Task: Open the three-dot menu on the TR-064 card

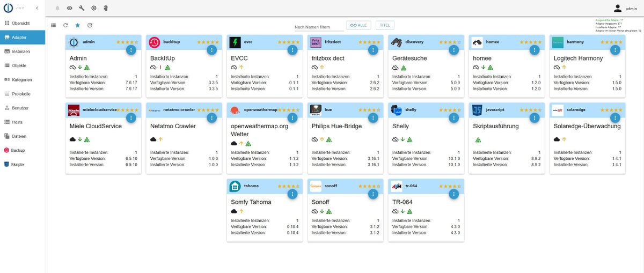Action: point(453,194)
